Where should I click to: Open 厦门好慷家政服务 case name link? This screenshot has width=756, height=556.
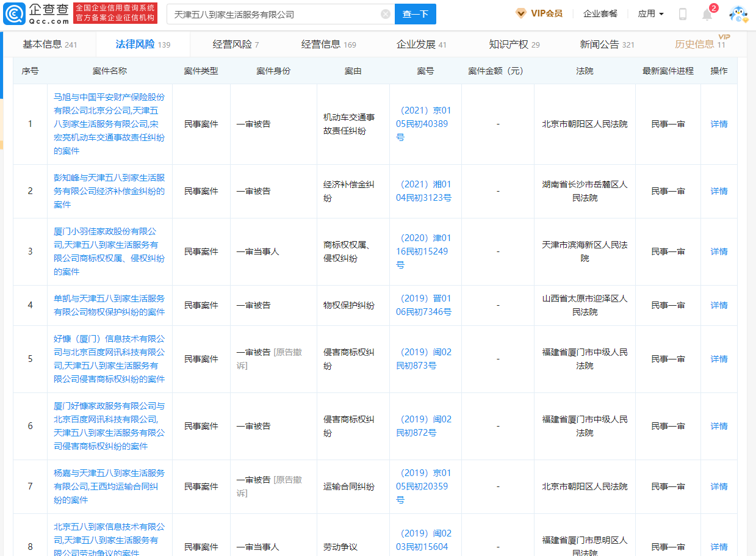click(109, 426)
